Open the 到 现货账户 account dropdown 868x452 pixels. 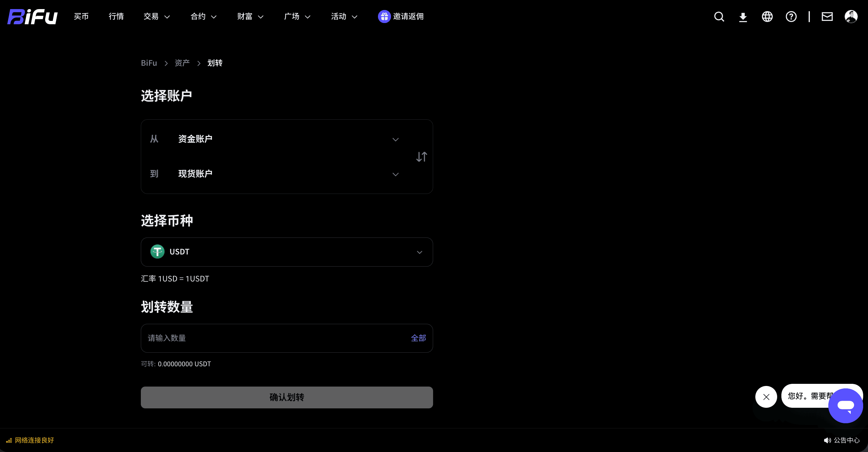[x=274, y=174]
